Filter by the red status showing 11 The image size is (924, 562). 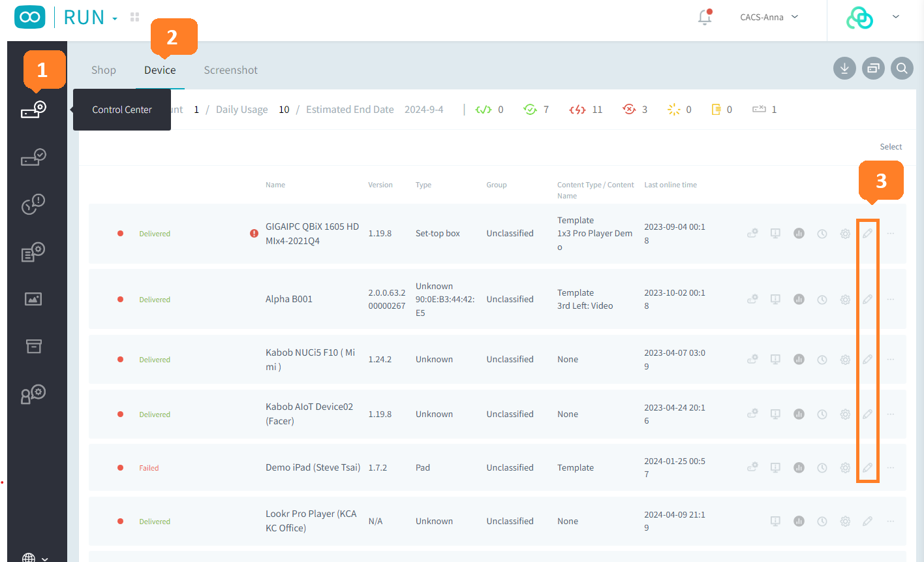585,110
